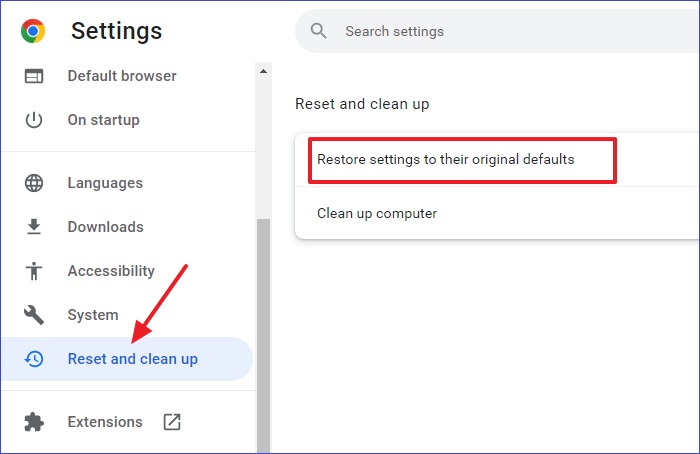Click the puzzle piece Extensions icon
700x454 pixels.
tap(34, 422)
